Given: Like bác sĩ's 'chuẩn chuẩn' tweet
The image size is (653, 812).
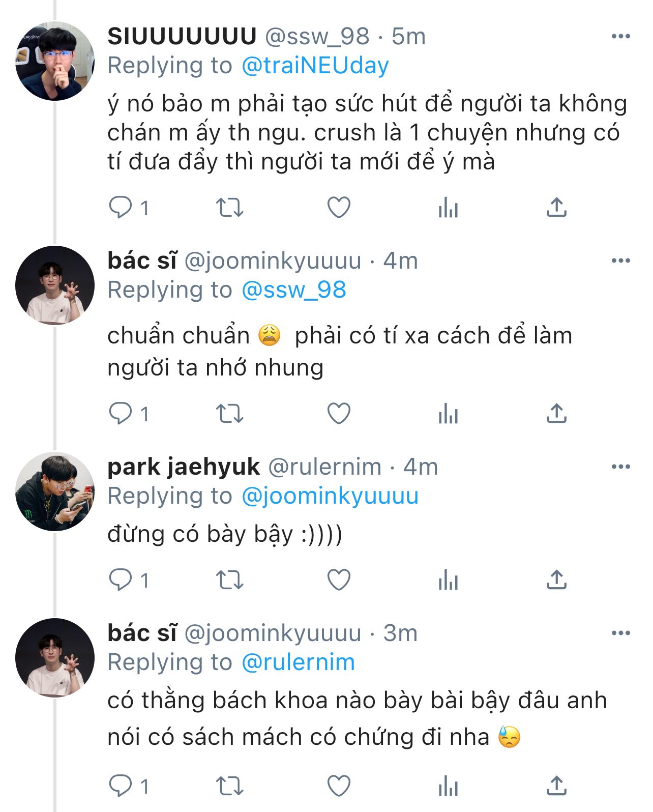Looking at the screenshot, I should 339,414.
